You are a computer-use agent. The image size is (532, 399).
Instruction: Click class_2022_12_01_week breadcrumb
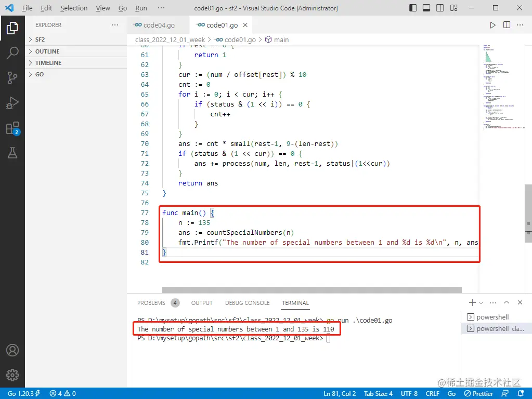[x=170, y=39]
